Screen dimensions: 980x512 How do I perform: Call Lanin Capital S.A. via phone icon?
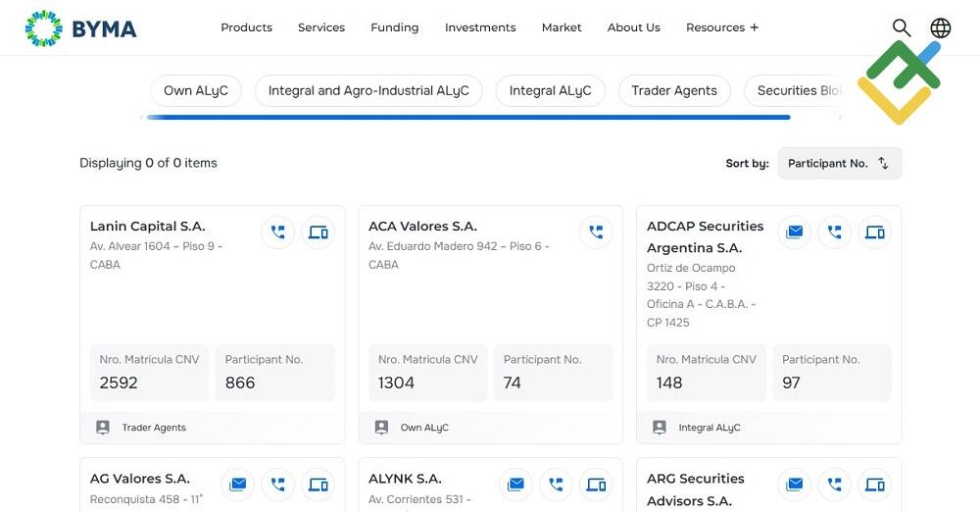277,232
